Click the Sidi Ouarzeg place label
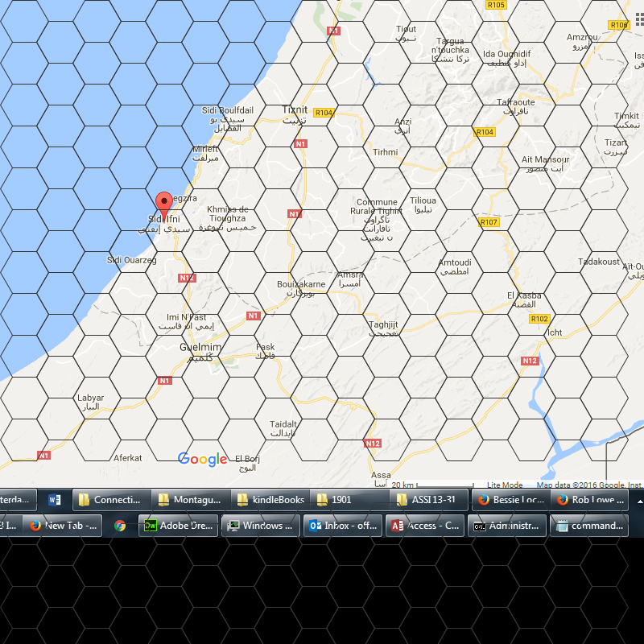Viewport: 644px width, 644px height. click(x=131, y=260)
